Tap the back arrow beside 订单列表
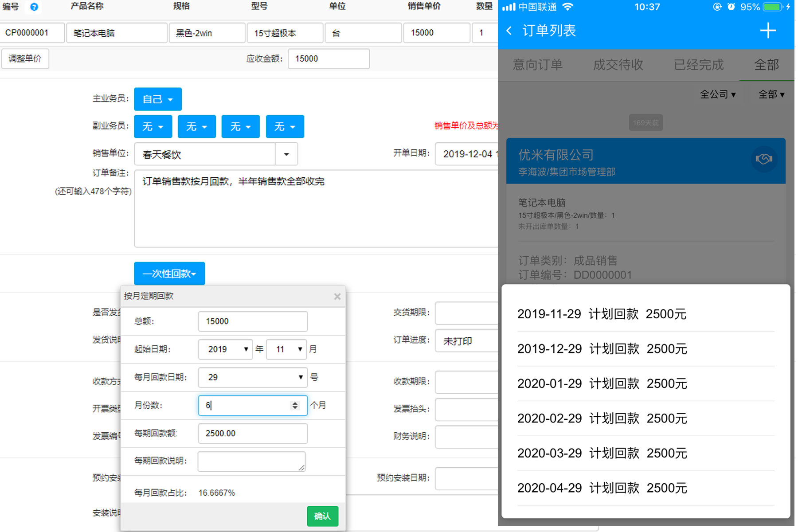 (509, 31)
